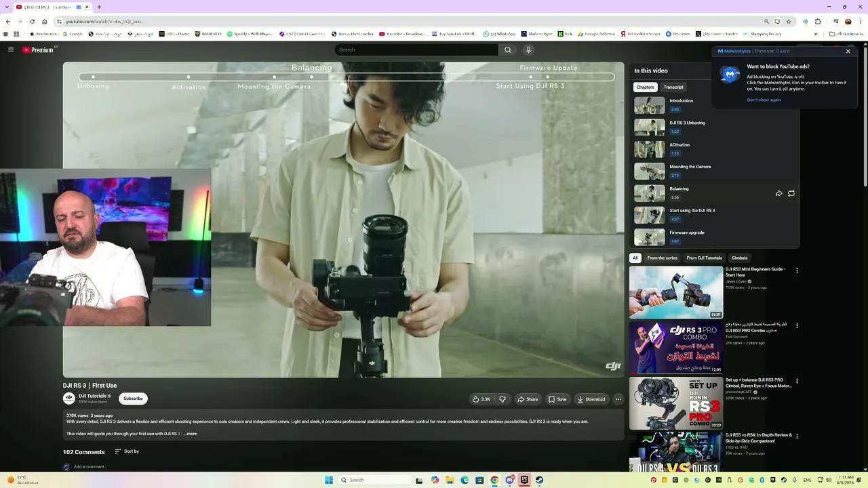The height and width of the screenshot is (488, 868).
Task: Open the browser Extensions puzzle icon
Action: pyautogui.click(x=818, y=21)
